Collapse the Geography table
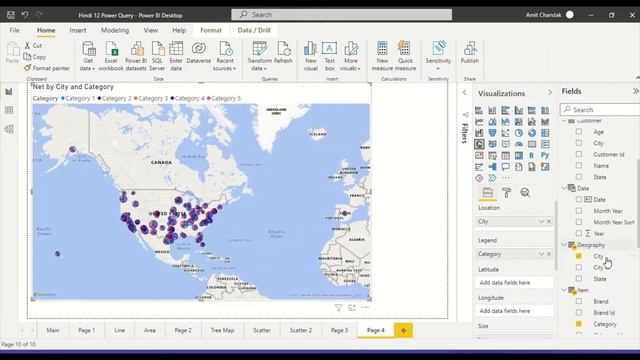640x360 pixels. click(564, 245)
